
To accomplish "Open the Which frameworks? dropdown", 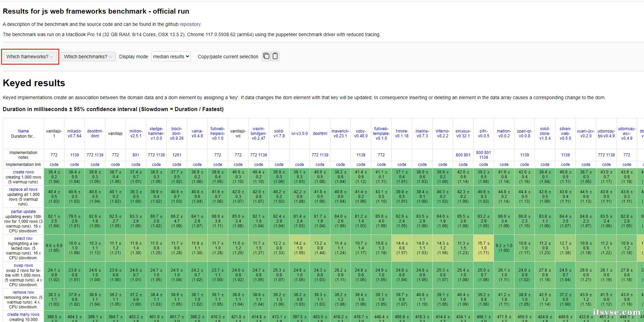I will 30,57.
